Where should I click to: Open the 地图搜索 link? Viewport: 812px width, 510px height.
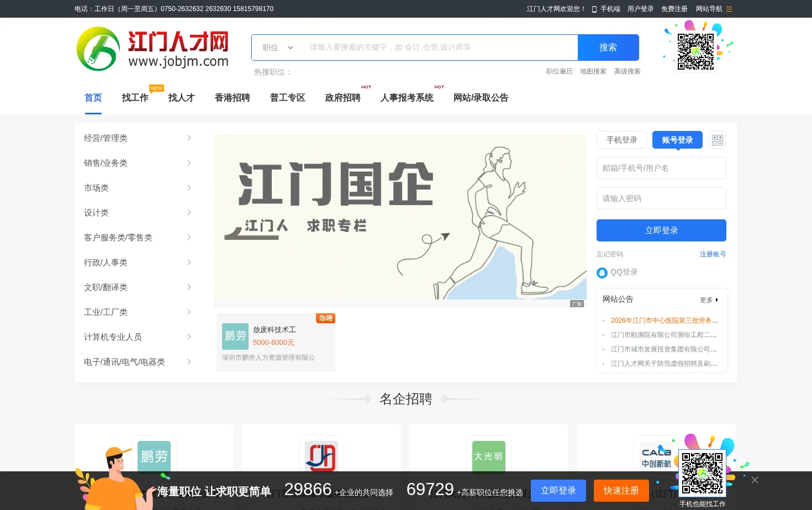[x=593, y=71]
